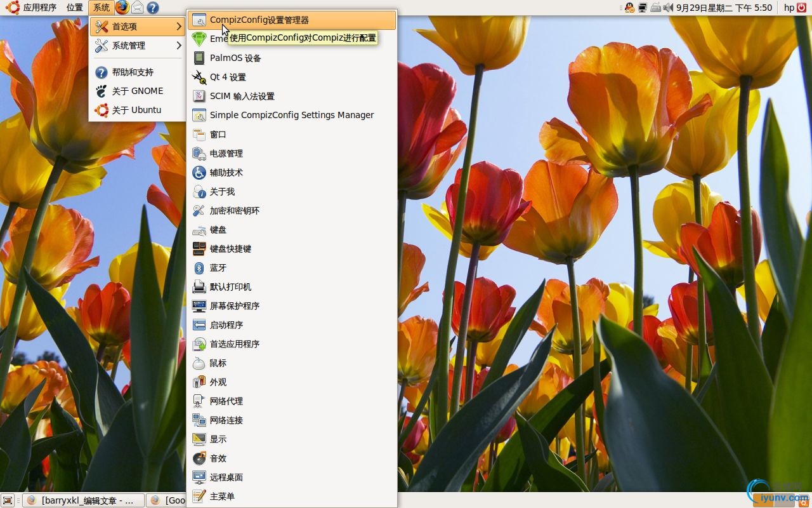
Task: Open CompizConfig设置管理器 from the menu
Action: (x=292, y=20)
